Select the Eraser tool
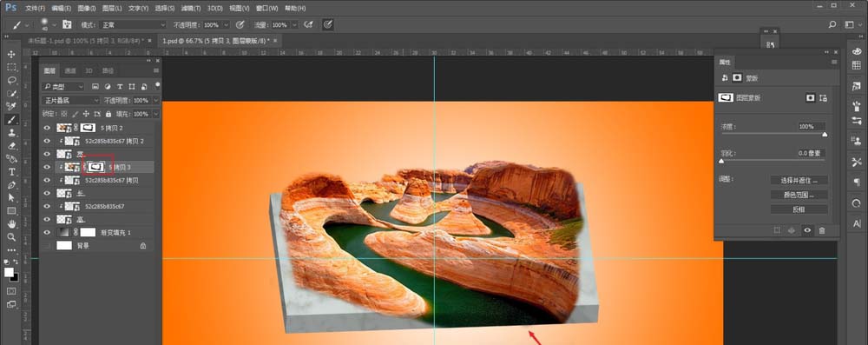 click(11, 145)
